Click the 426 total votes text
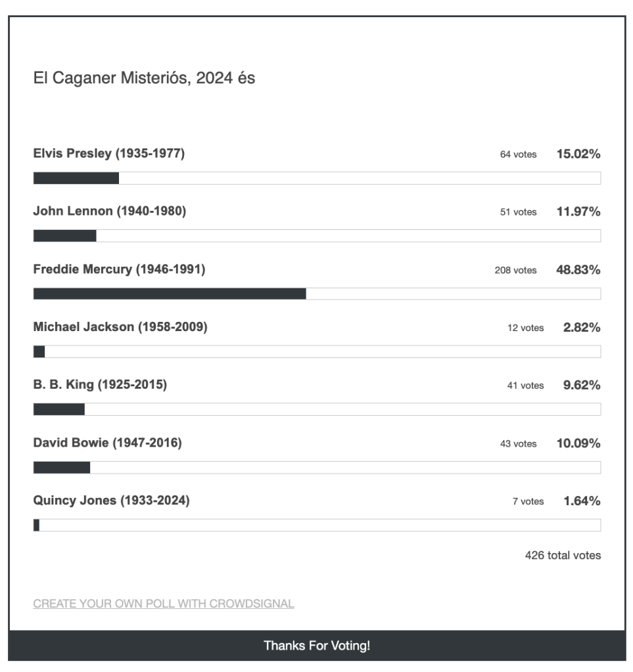 [x=563, y=556]
